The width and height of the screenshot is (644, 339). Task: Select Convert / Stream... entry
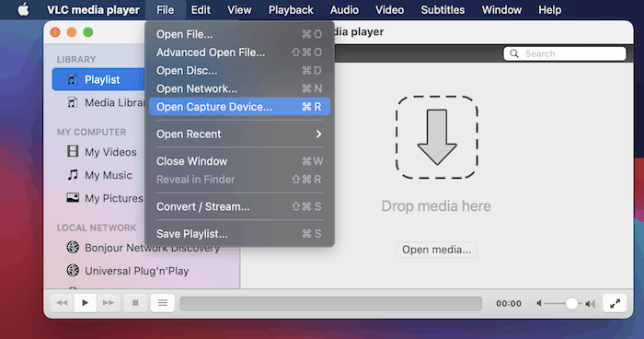(x=239, y=206)
